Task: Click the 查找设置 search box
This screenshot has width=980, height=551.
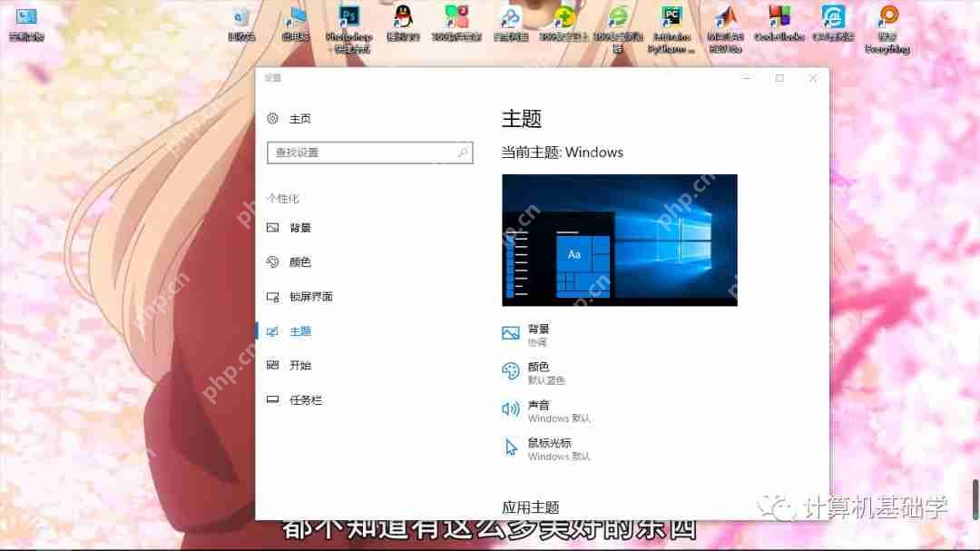Action: click(369, 153)
